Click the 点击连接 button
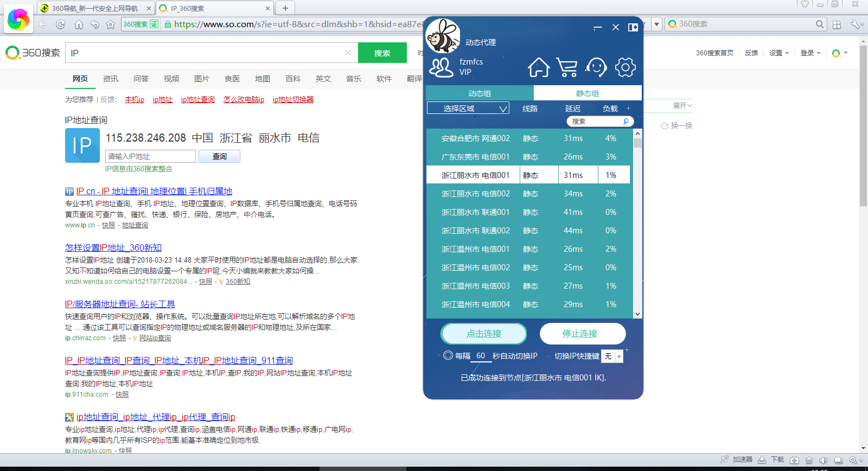Viewport: 868px width, 471px height. 484,334
